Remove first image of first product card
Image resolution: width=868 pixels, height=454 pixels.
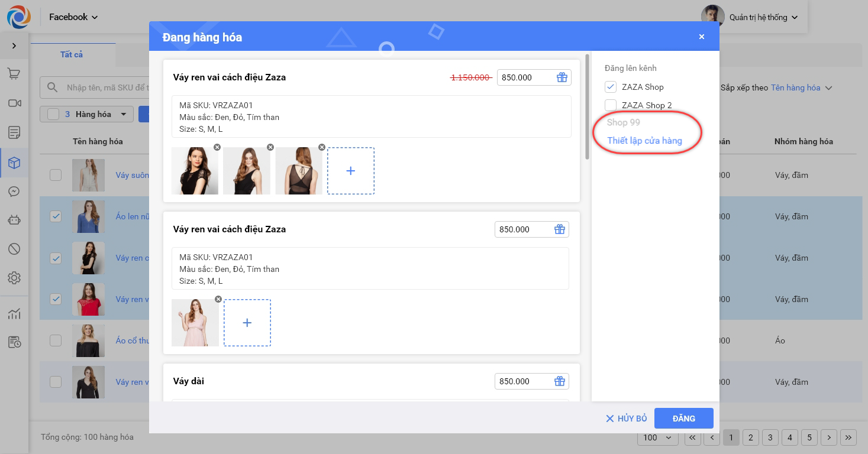point(217,147)
